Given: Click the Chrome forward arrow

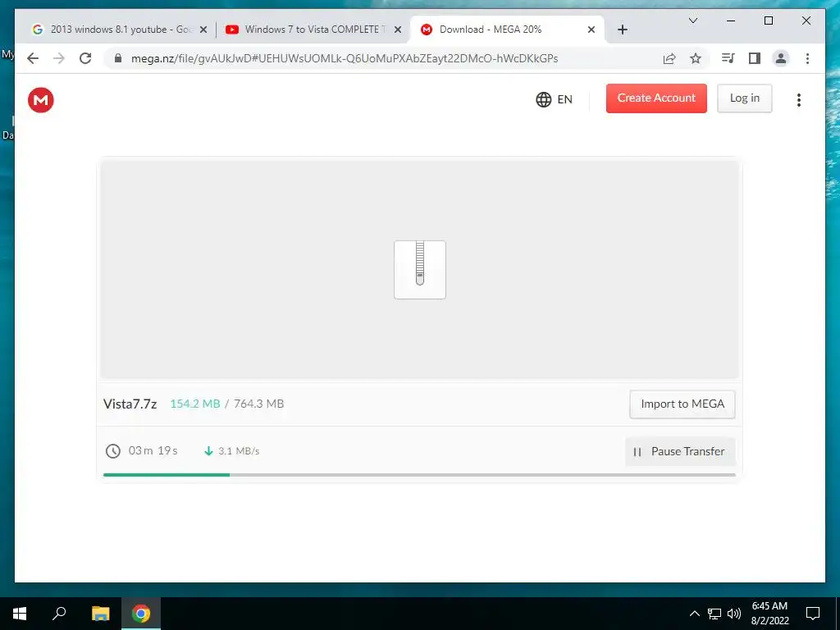Looking at the screenshot, I should coord(59,58).
